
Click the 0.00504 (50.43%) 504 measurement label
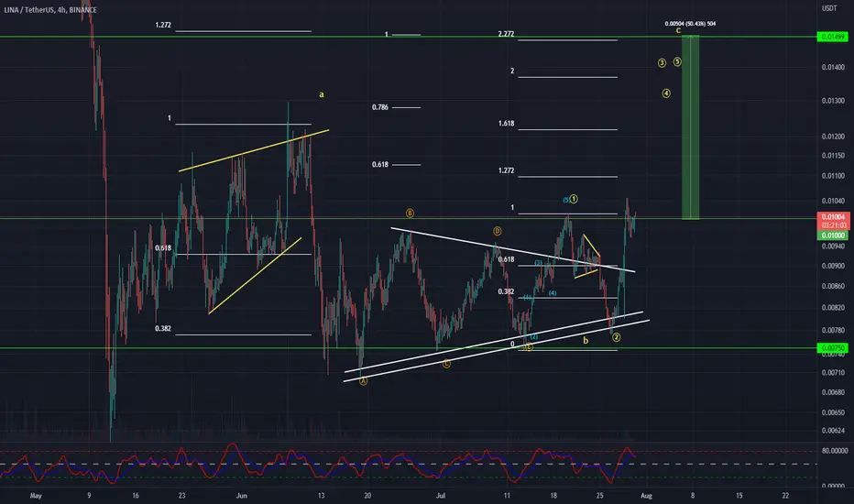690,24
